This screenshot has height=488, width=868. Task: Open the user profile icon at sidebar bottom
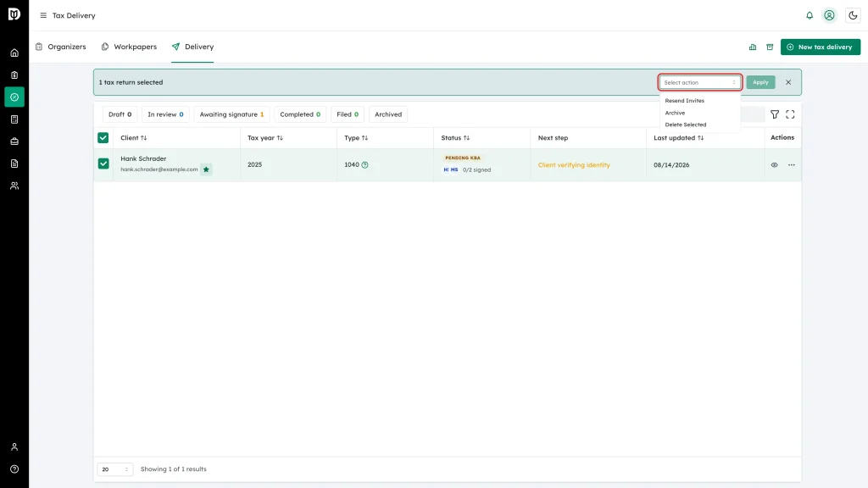14,447
